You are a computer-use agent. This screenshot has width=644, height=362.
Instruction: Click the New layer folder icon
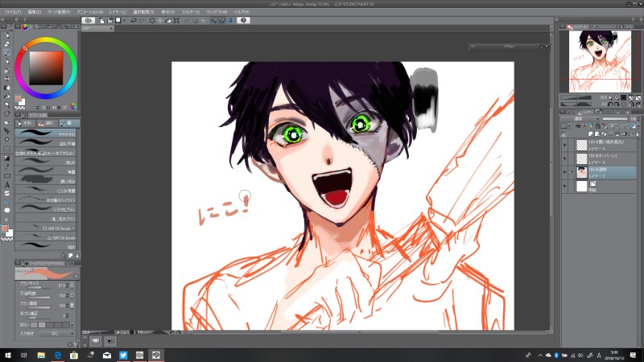[605, 134]
